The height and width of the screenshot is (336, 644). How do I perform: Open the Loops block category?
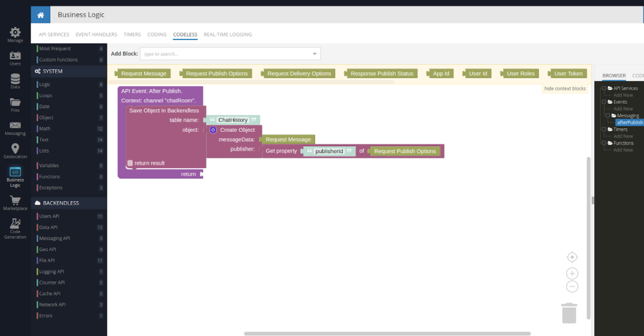[x=69, y=95]
